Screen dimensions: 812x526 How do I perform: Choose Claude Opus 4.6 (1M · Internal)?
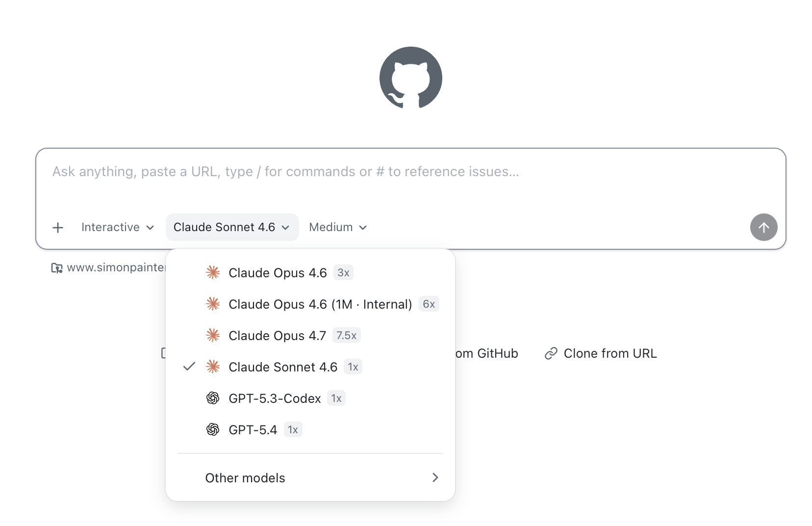[310, 304]
